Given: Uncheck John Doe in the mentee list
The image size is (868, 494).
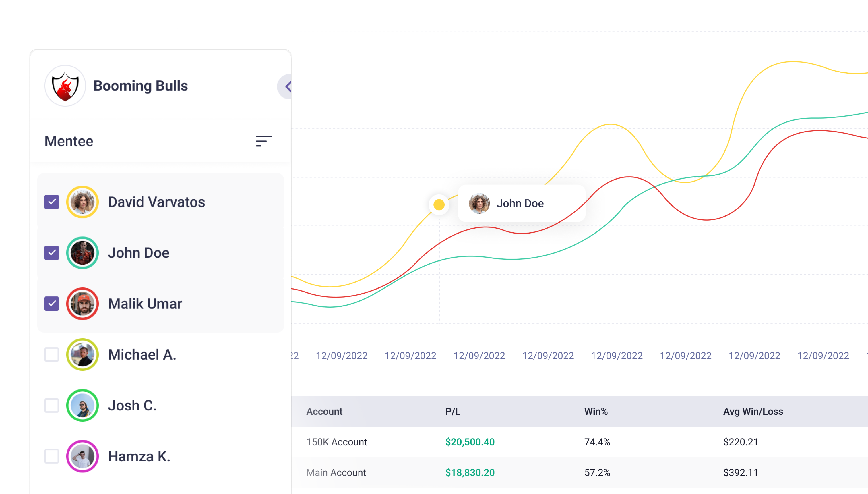Looking at the screenshot, I should [52, 253].
